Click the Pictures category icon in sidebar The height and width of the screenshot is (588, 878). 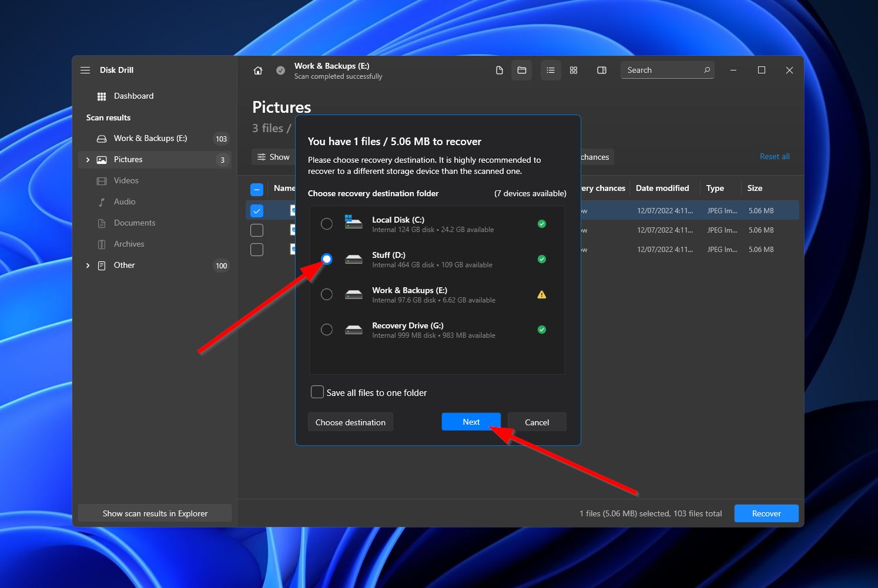(x=102, y=160)
